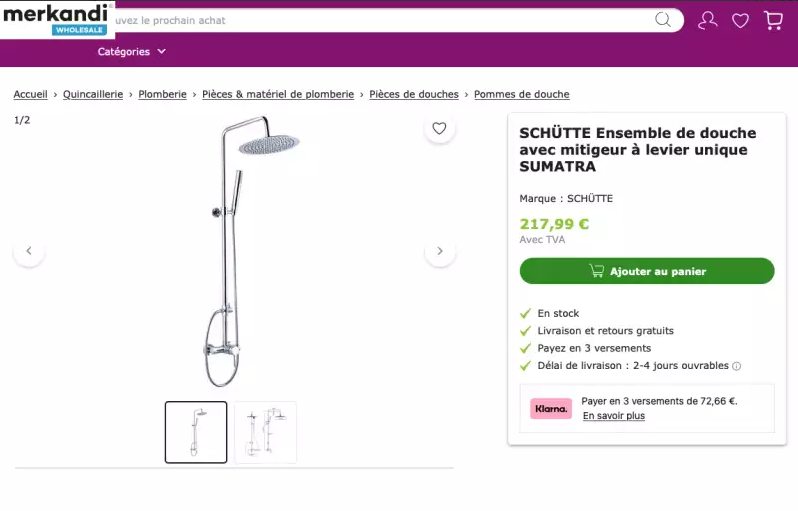The width and height of the screenshot is (798, 511).
Task: Go to Accueil breadcrumb
Action: tap(30, 94)
